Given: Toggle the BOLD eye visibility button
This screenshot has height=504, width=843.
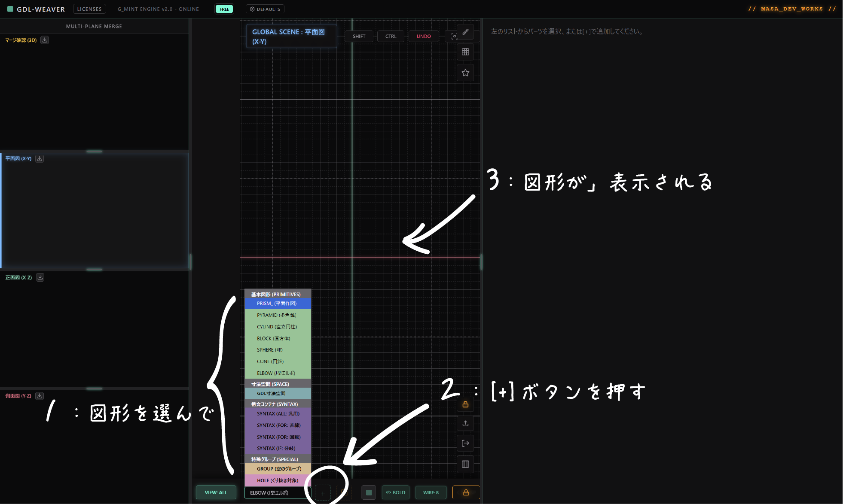Looking at the screenshot, I should tap(396, 492).
